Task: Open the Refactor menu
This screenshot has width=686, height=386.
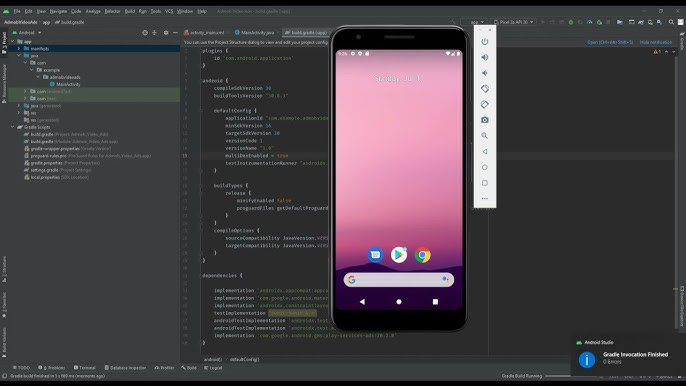Action: [x=112, y=11]
